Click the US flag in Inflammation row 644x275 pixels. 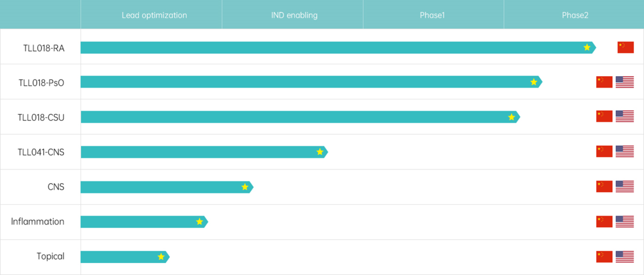click(x=624, y=221)
